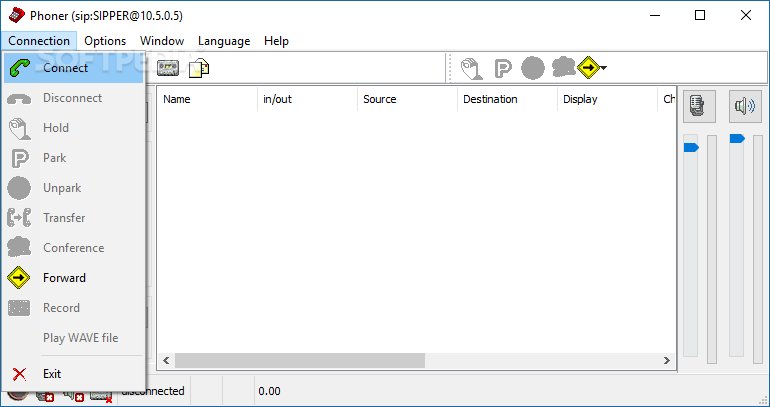Viewport: 770px width, 407px height.
Task: Choose Forward in the Connection menu
Action: 74,277
